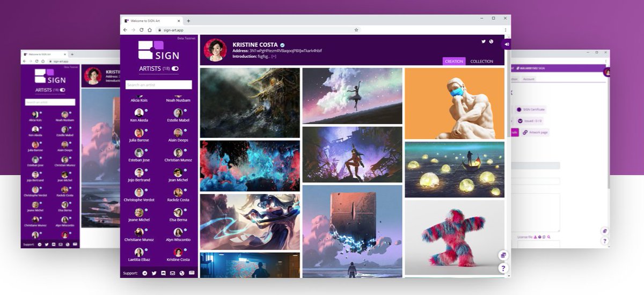Image resolution: width=644 pixels, height=295 pixels.
Task: Reload the sign-art.app page in front window
Action: pyautogui.click(x=142, y=30)
